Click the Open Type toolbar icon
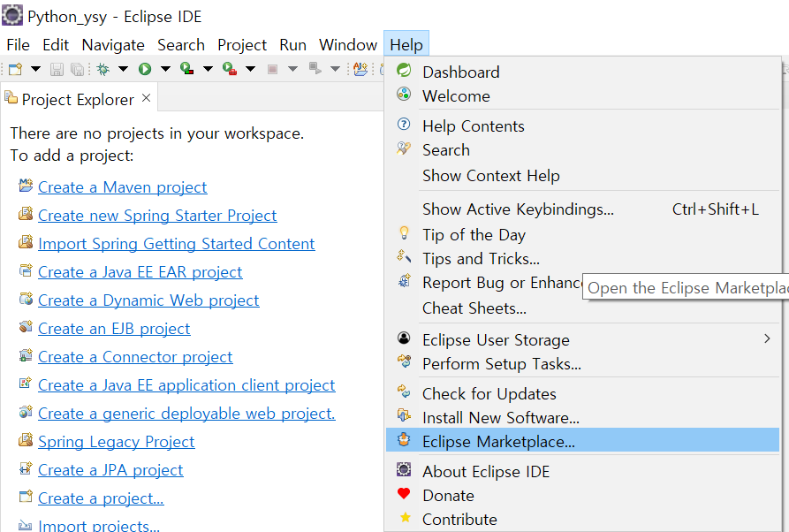 360,69
